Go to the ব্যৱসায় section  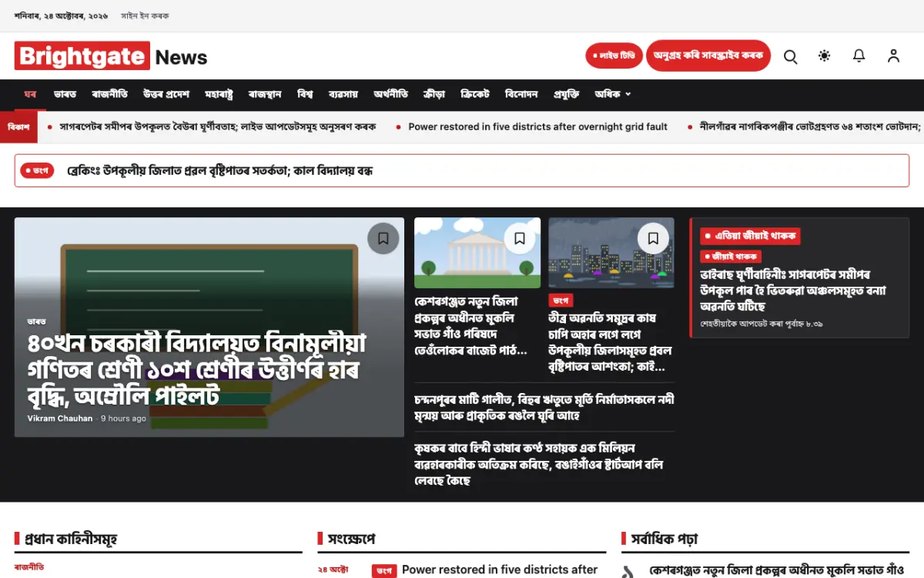[343, 94]
